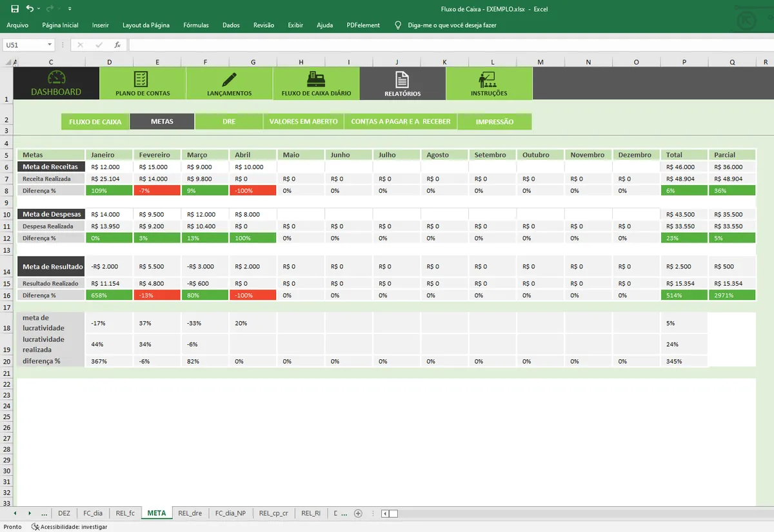The height and width of the screenshot is (532, 774).
Task: Open Lançamentos pencil icon
Action: tap(229, 79)
